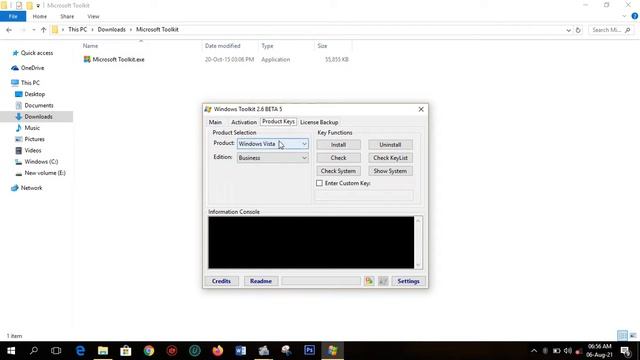Select the Product Keys tab
Image resolution: width=640 pixels, height=360 pixels.
(x=278, y=122)
